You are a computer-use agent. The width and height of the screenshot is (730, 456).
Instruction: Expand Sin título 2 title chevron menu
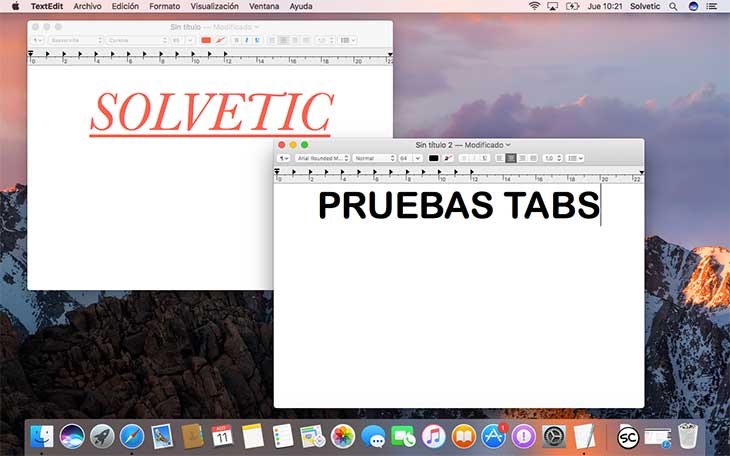pyautogui.click(x=508, y=145)
